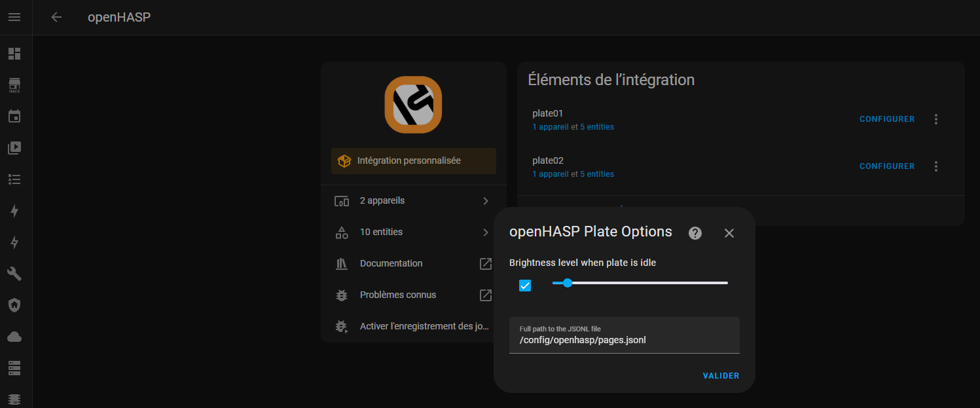
Task: Click the Éléments de l'intégration heading
Action: [611, 80]
